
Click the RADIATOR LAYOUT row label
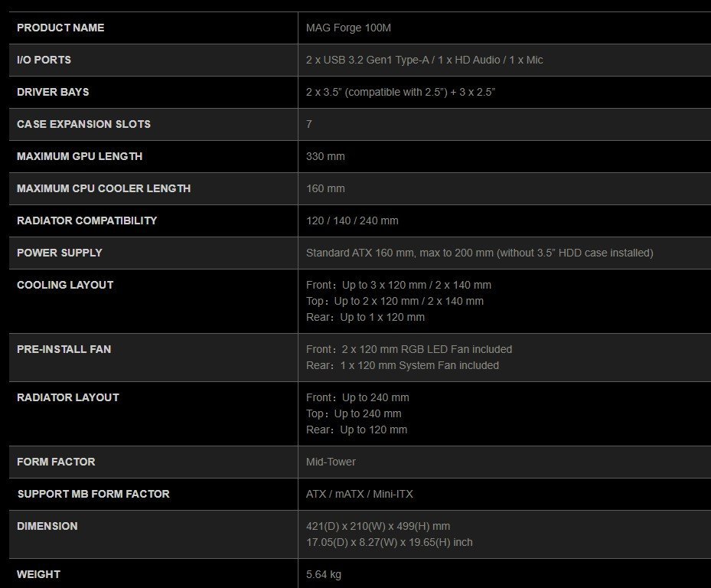(x=68, y=397)
